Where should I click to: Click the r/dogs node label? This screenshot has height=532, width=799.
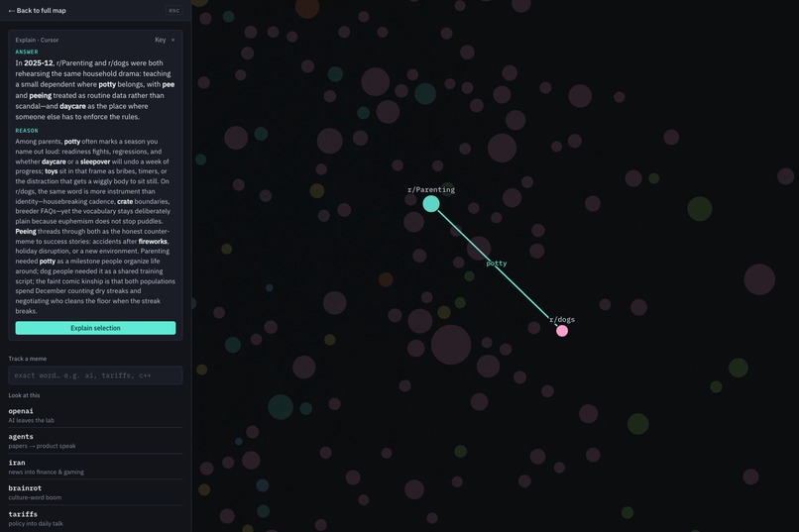coord(562,319)
